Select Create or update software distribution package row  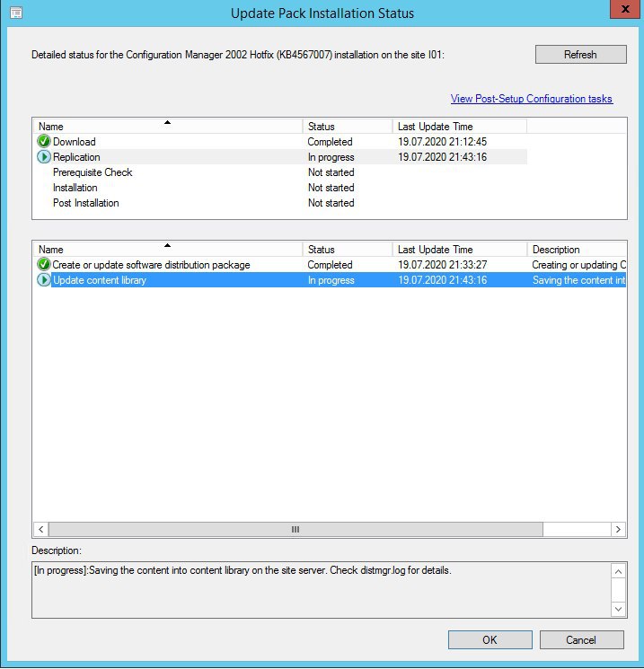coord(330,265)
